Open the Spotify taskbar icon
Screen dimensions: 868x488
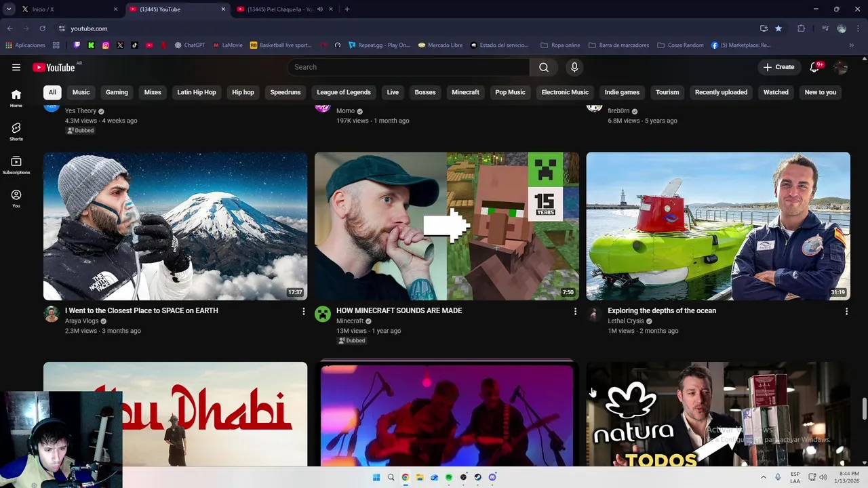pos(449,477)
